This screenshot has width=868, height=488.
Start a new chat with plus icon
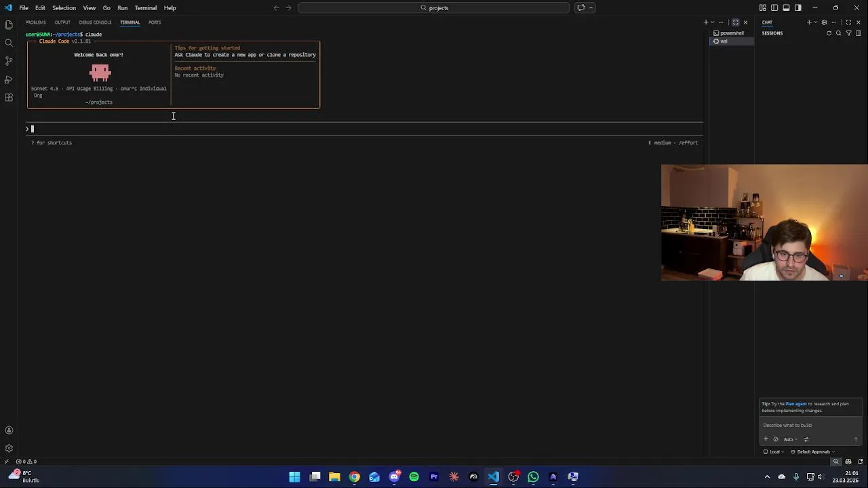pyautogui.click(x=809, y=22)
